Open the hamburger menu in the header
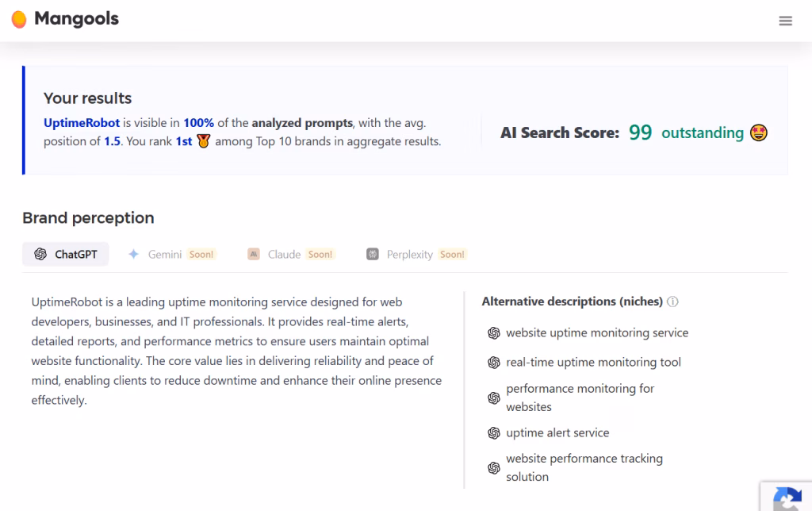812x511 pixels. pos(785,21)
